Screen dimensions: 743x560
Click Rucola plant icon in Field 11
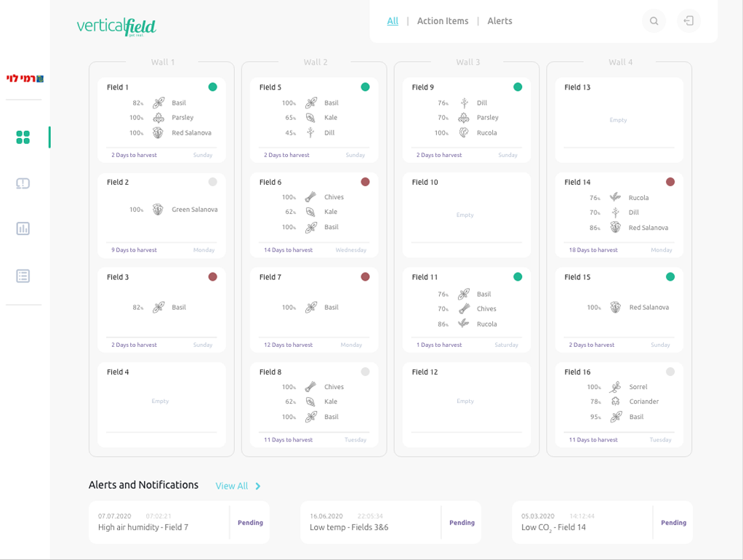(463, 324)
